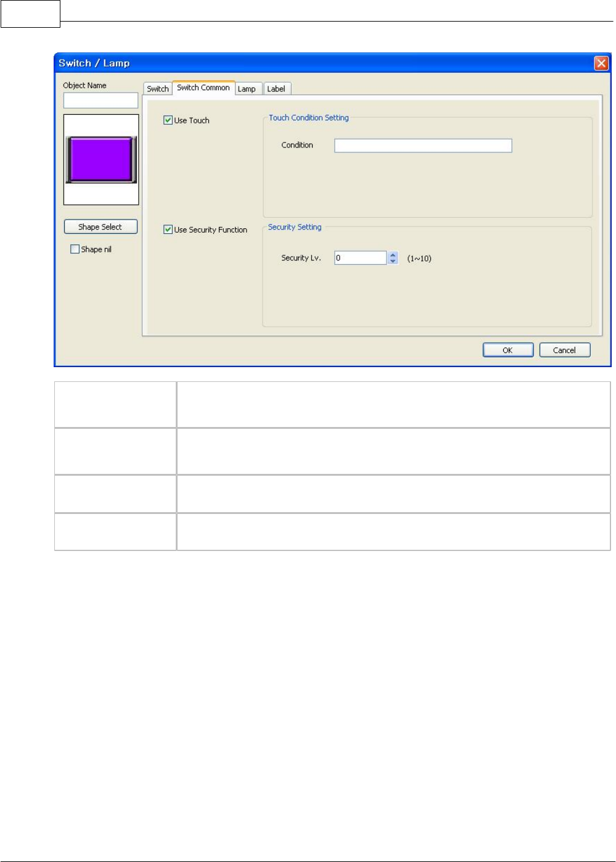The image size is (616, 862).
Task: Click the Shape Select button
Action: click(x=101, y=227)
